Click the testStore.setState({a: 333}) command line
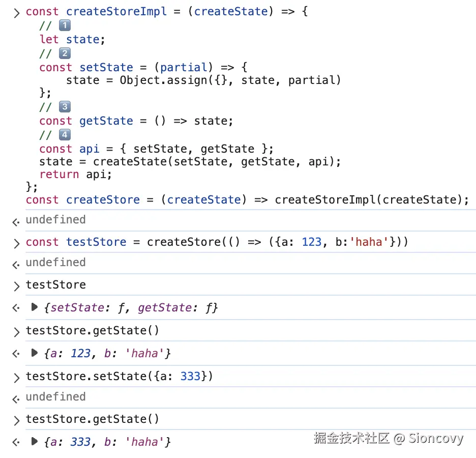 pyautogui.click(x=119, y=377)
